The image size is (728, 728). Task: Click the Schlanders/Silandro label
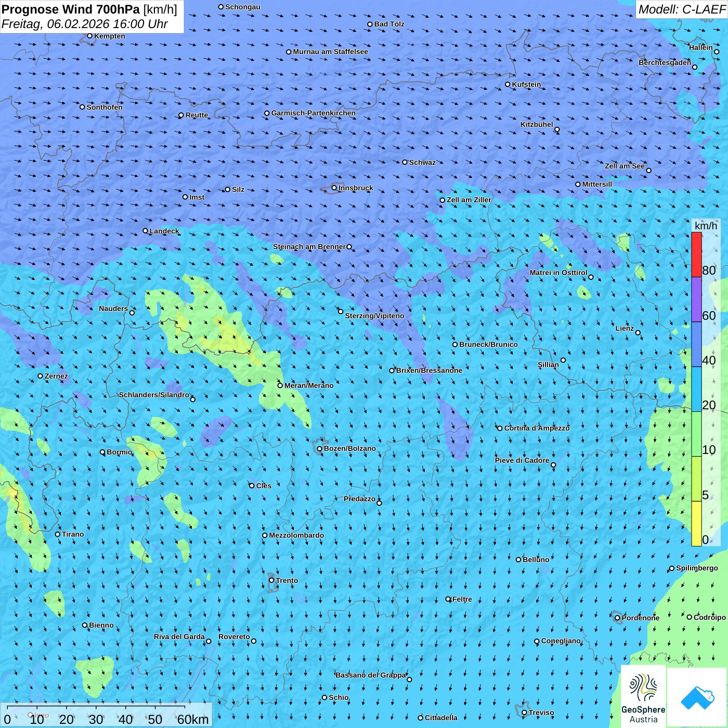[154, 395]
